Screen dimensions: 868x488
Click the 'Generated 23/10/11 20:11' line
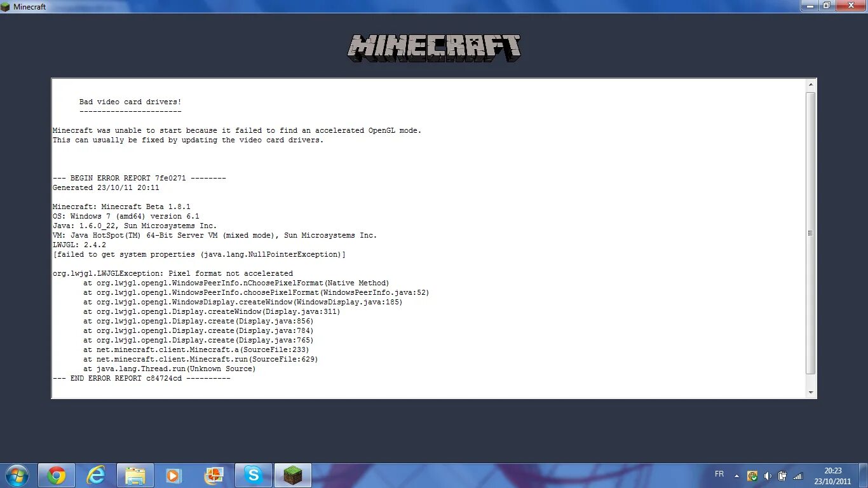point(106,187)
